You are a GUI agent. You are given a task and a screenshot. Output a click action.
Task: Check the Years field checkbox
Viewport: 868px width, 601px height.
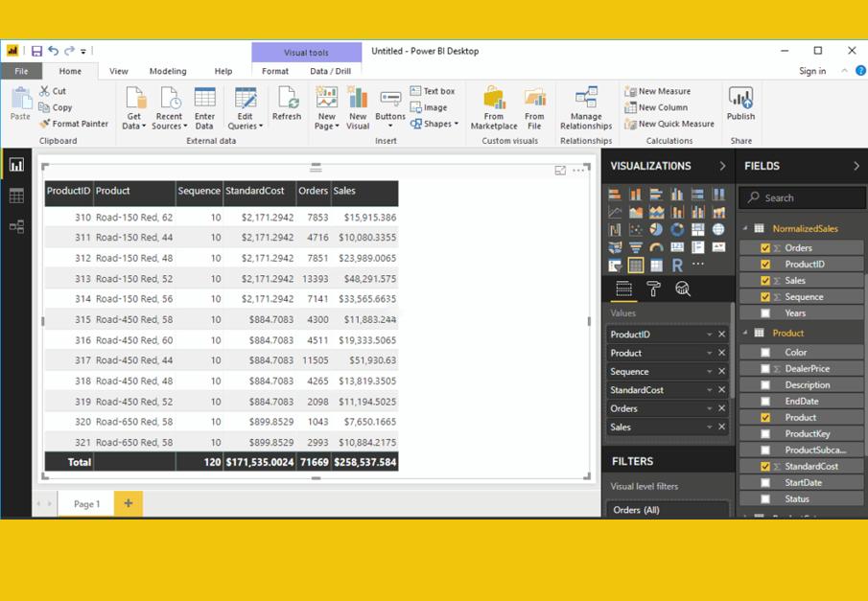tap(765, 313)
